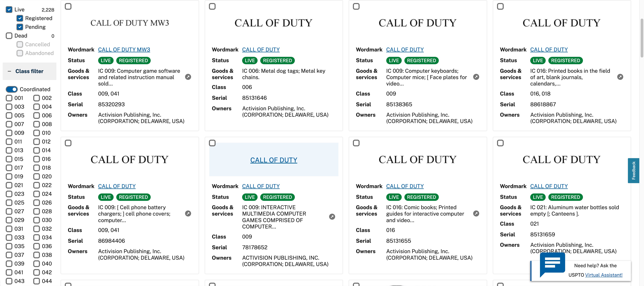Image resolution: width=644 pixels, height=286 pixels.
Task: Toggle the Coordinated switch off
Action: pyautogui.click(x=12, y=89)
